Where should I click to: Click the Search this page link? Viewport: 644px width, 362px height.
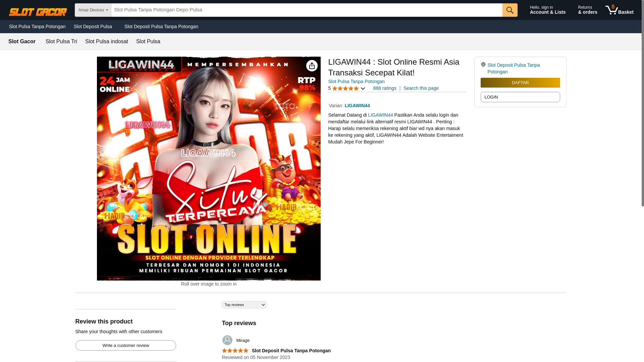tap(421, 88)
